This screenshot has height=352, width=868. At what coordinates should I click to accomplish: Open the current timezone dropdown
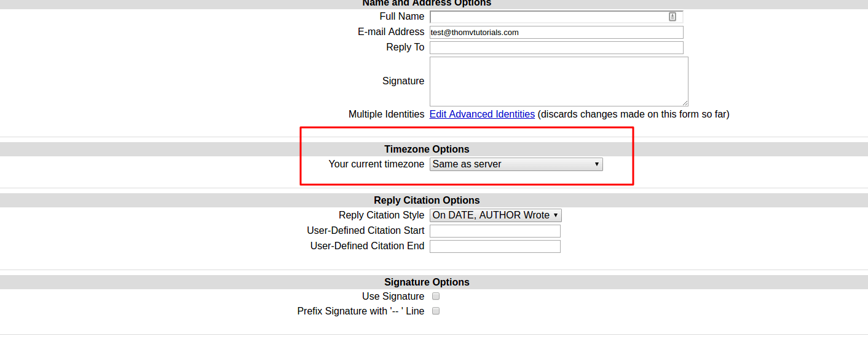(x=516, y=164)
